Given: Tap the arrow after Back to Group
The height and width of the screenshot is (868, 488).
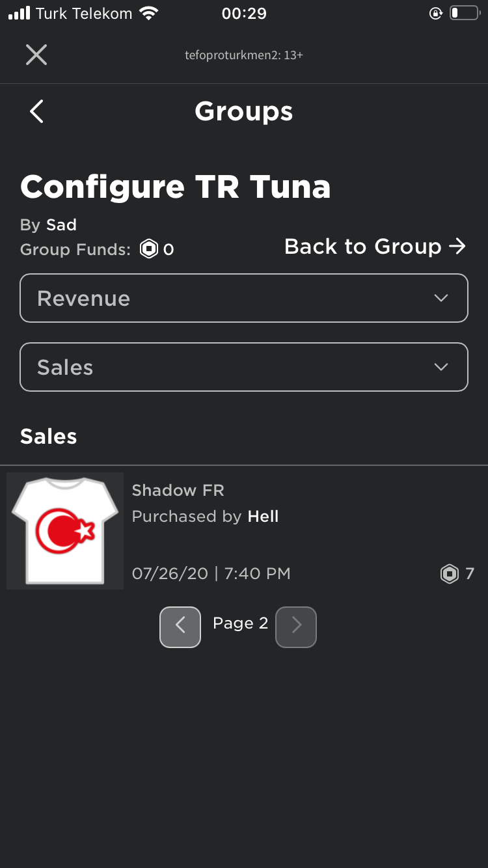Looking at the screenshot, I should coord(457,247).
